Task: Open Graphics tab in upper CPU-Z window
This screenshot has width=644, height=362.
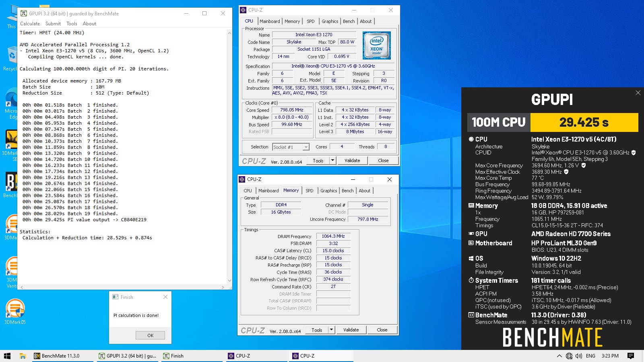Action: (x=330, y=21)
